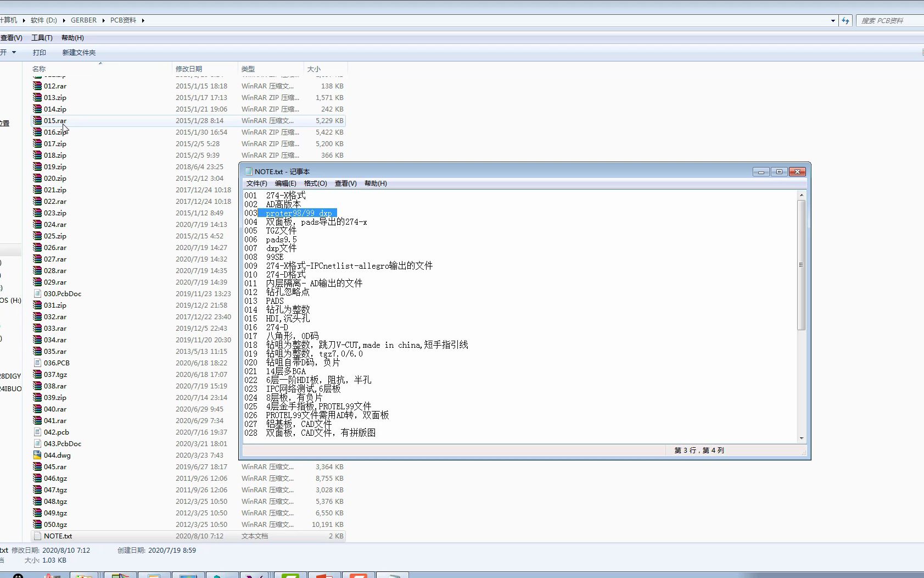Click the 打印 button
Image resolution: width=924 pixels, height=578 pixels.
coord(39,52)
